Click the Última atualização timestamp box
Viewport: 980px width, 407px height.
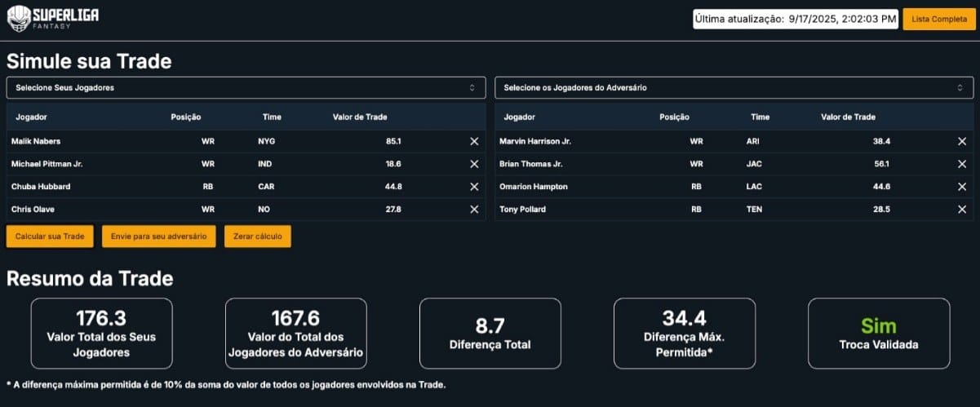coord(795,19)
